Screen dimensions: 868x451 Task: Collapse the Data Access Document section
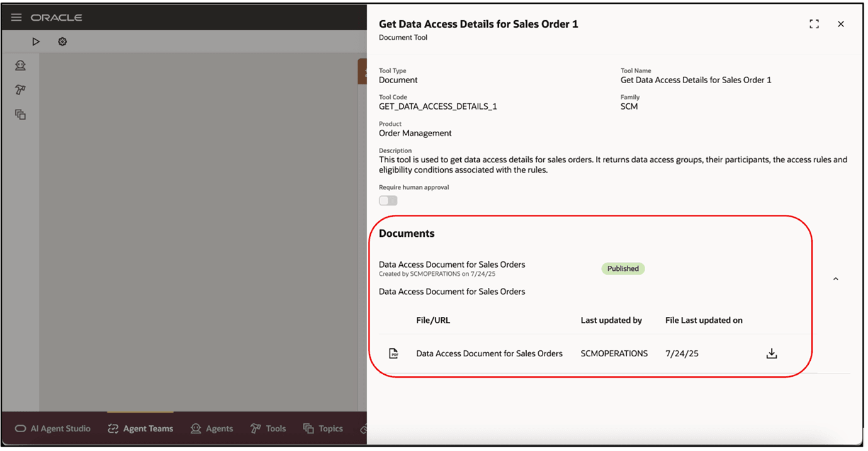point(836,278)
